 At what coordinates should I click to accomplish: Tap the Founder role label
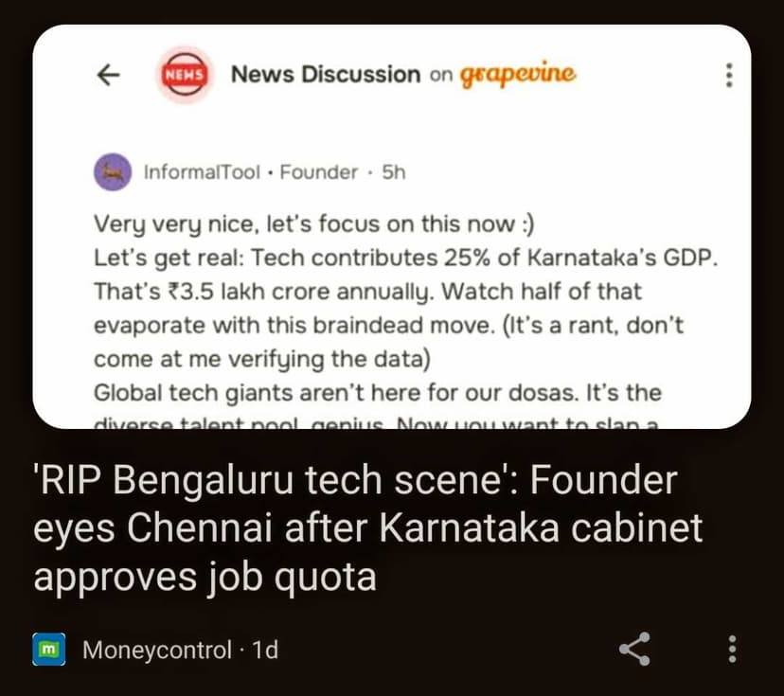[318, 172]
